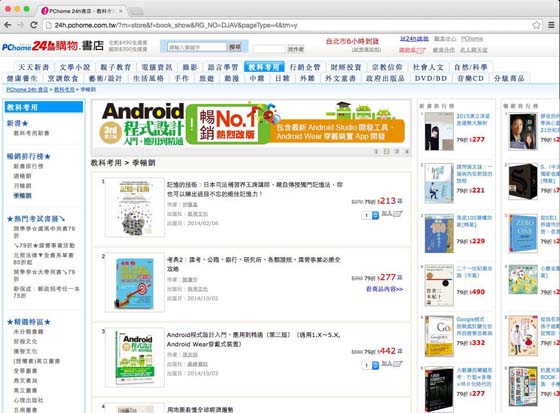The width and height of the screenshot is (560, 413).
Task: Select the highlighted 教科考用 tab
Action: 264,67
